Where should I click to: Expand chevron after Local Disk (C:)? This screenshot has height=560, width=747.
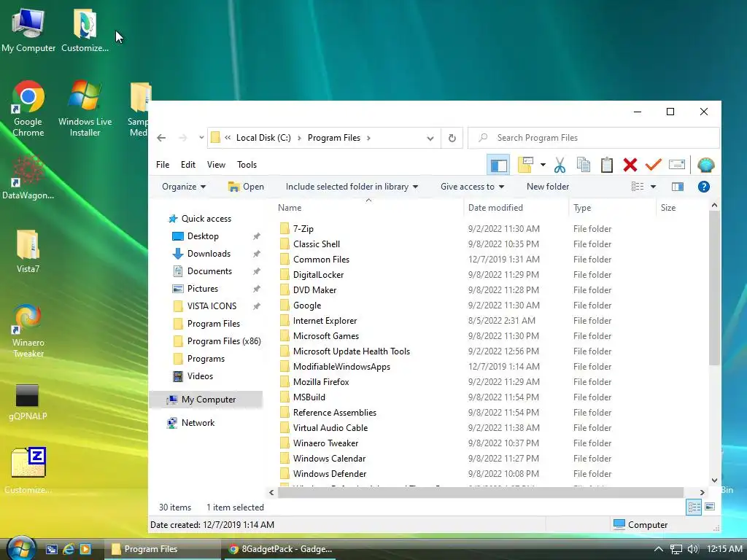click(299, 138)
